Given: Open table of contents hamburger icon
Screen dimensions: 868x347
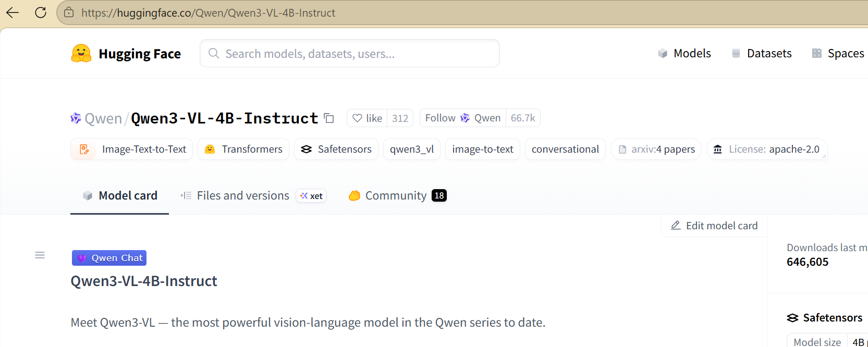Looking at the screenshot, I should 40,255.
